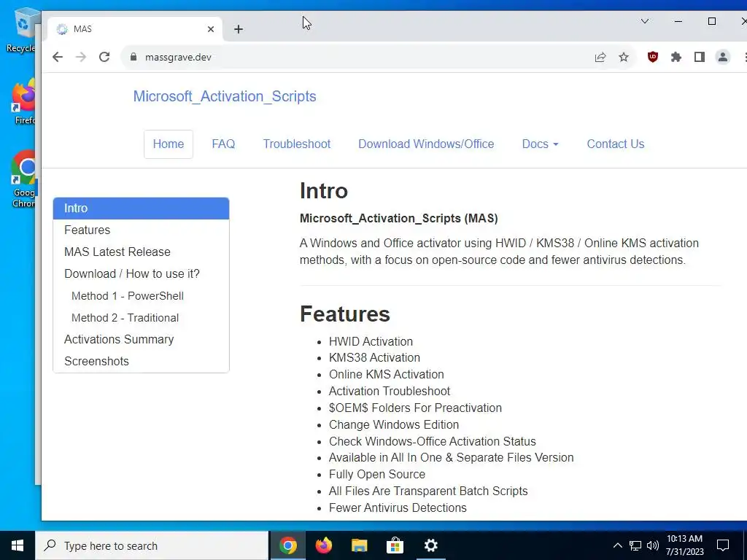
Task: Click Fewer Antivirus Detections item
Action: click(x=398, y=507)
